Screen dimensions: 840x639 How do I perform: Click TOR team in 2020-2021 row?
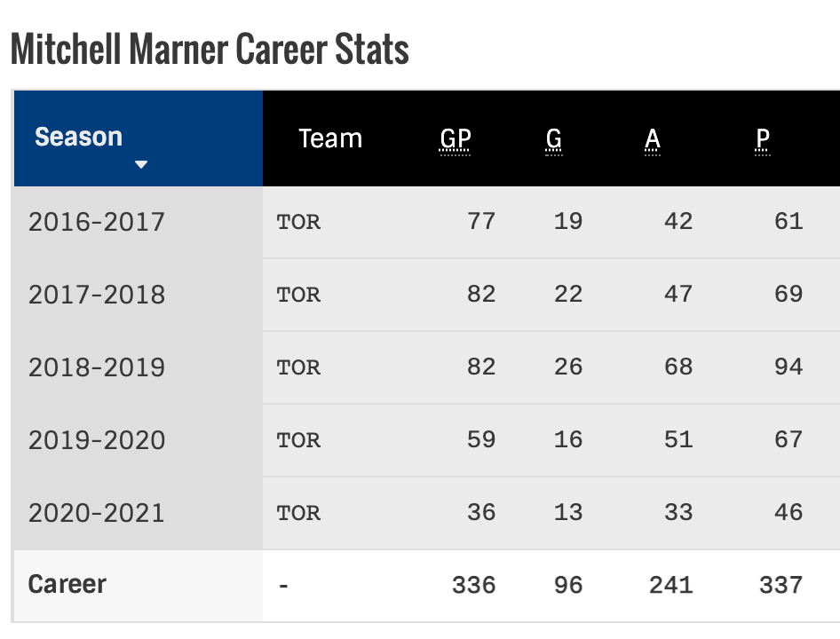point(298,512)
